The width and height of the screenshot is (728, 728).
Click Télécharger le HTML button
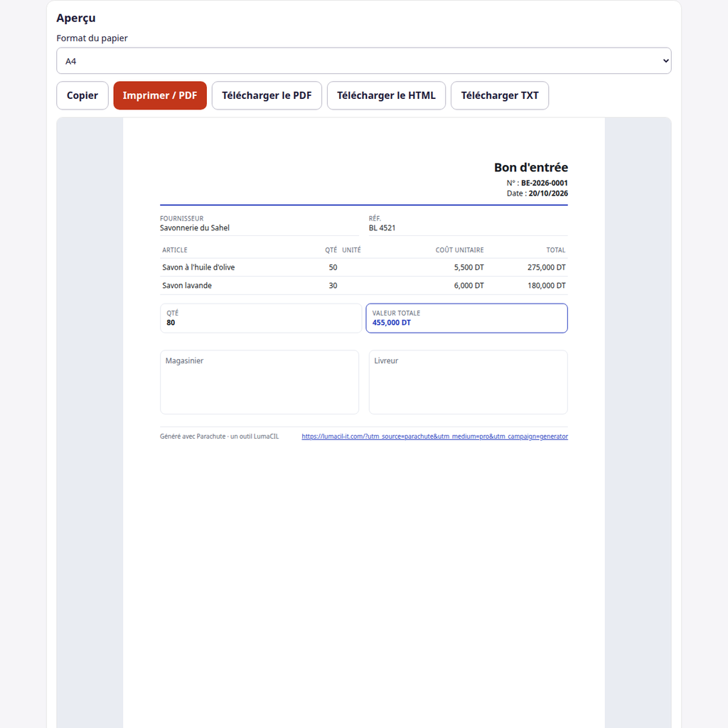point(386,96)
